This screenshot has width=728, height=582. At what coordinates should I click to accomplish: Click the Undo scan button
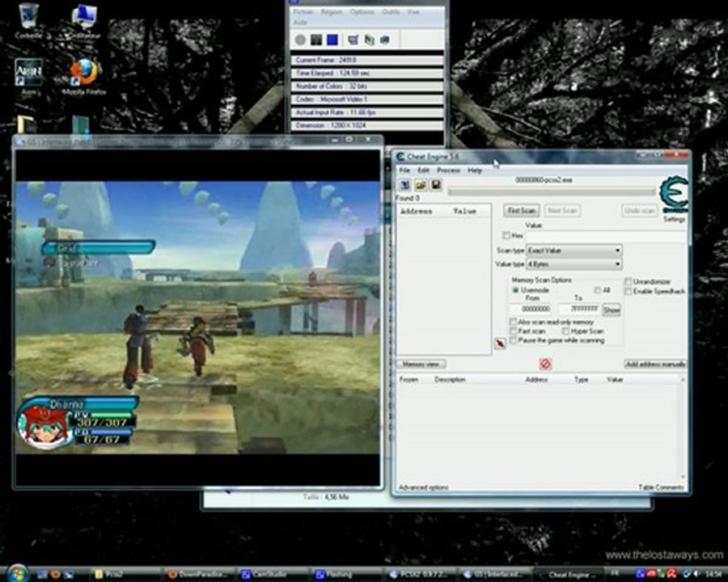tap(639, 211)
